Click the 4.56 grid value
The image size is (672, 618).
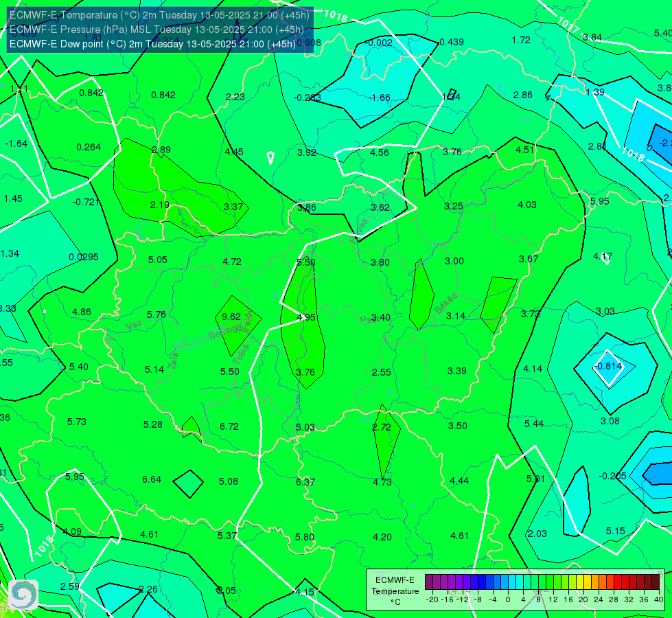click(x=380, y=152)
